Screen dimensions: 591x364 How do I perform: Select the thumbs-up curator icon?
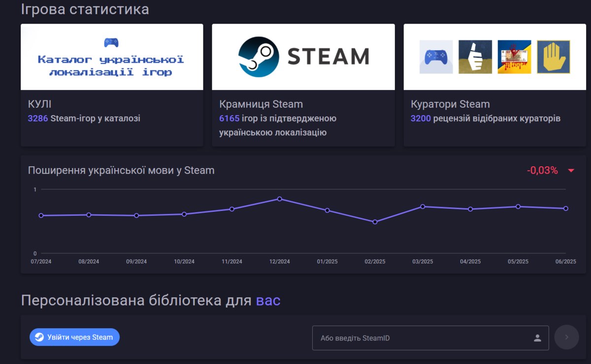tap(475, 57)
